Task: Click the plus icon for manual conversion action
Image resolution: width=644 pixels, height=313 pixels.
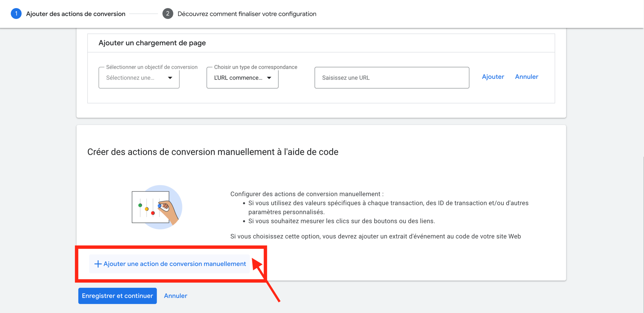Action: coord(98,264)
